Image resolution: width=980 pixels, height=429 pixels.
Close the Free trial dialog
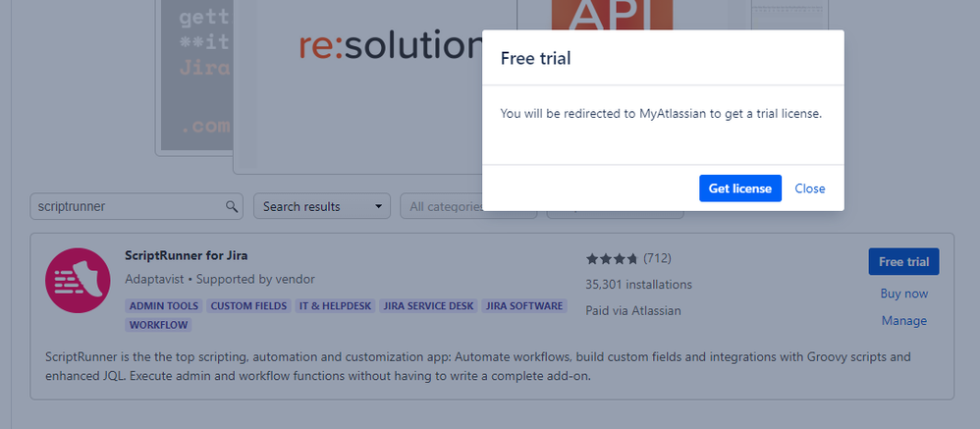(810, 188)
